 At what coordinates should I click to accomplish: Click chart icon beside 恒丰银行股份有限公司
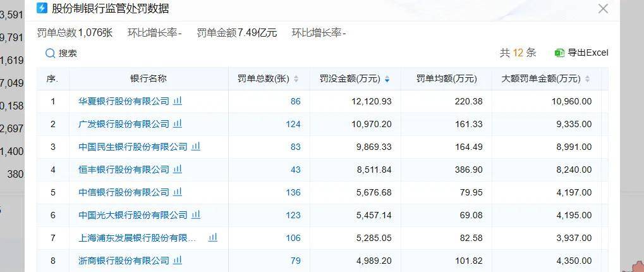click(178, 170)
